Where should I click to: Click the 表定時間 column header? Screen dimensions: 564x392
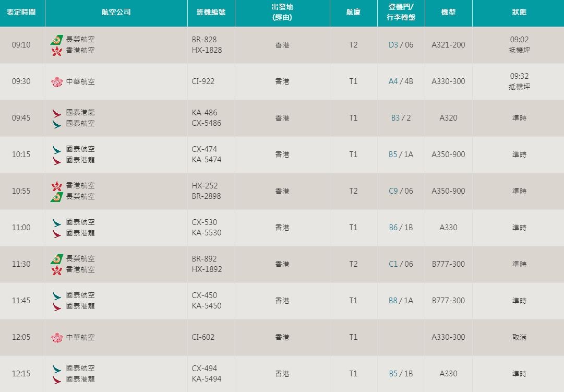pos(21,13)
